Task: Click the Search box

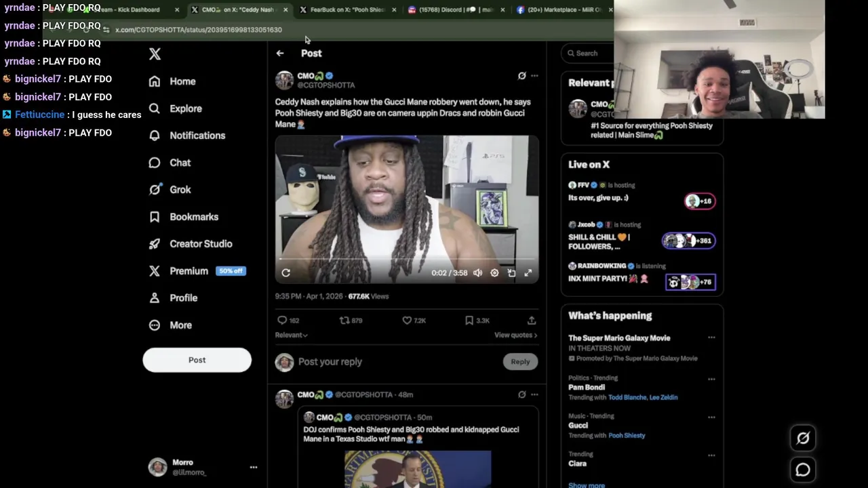Action: (587, 54)
